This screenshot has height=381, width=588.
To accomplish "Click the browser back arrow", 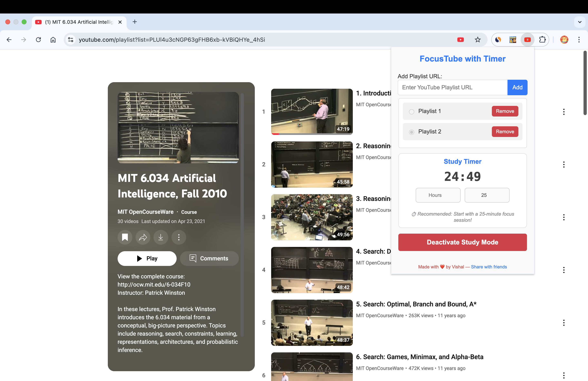I will pos(9,40).
